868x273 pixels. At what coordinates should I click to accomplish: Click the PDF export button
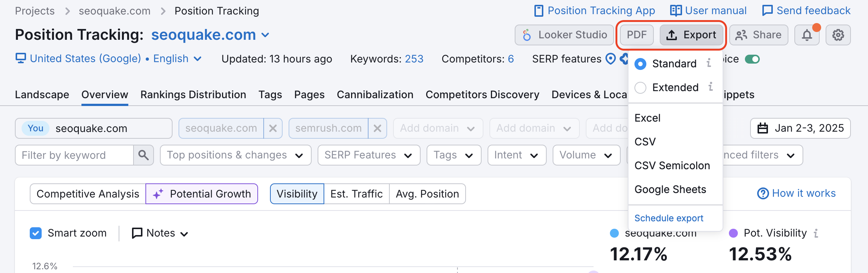point(637,35)
